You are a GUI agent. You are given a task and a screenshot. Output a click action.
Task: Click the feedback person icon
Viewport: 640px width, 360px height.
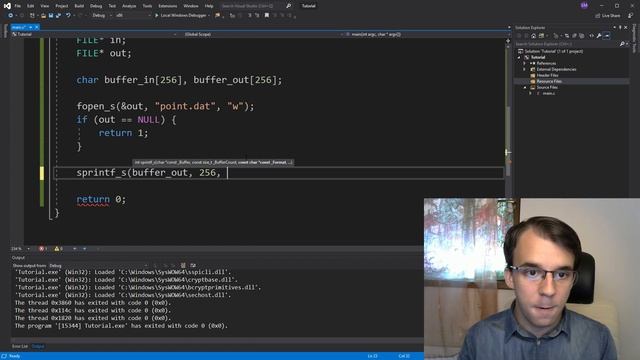[631, 16]
